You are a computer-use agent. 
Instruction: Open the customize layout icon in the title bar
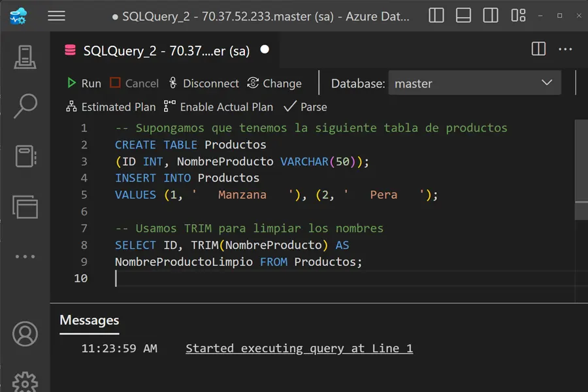pos(518,15)
